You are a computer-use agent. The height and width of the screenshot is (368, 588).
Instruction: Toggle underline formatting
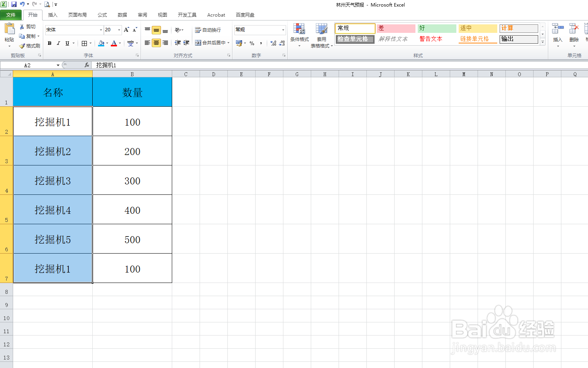pyautogui.click(x=67, y=43)
